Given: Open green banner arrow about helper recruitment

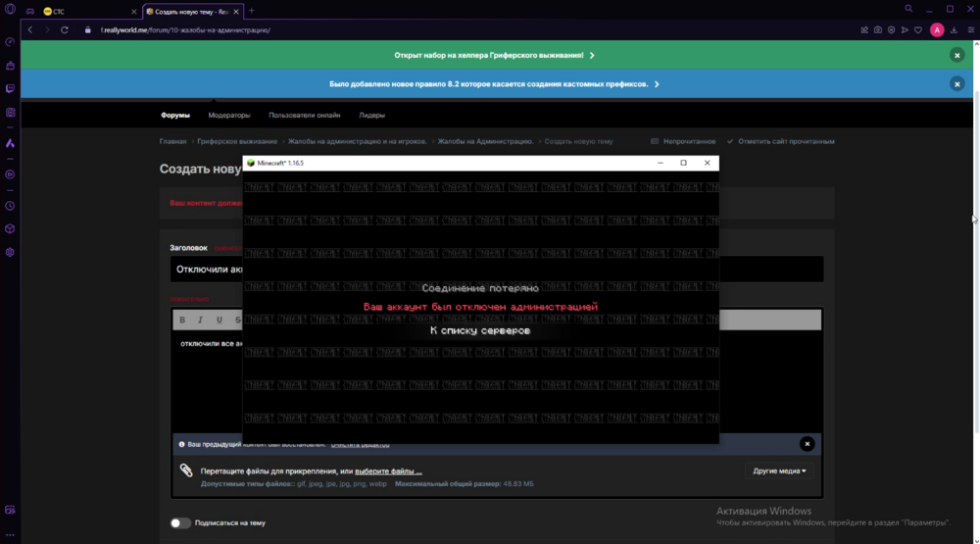Looking at the screenshot, I should click(592, 55).
